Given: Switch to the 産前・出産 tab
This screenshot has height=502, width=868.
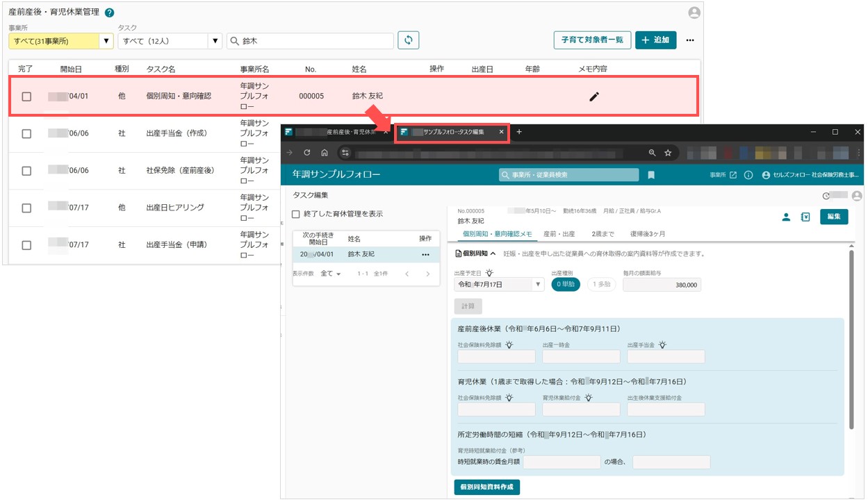Looking at the screenshot, I should 559,234.
